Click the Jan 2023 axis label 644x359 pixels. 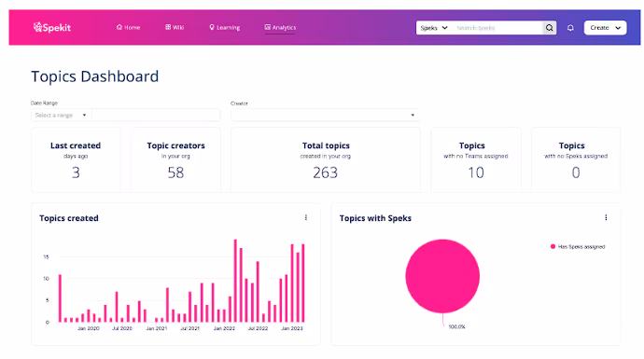[x=291, y=328]
